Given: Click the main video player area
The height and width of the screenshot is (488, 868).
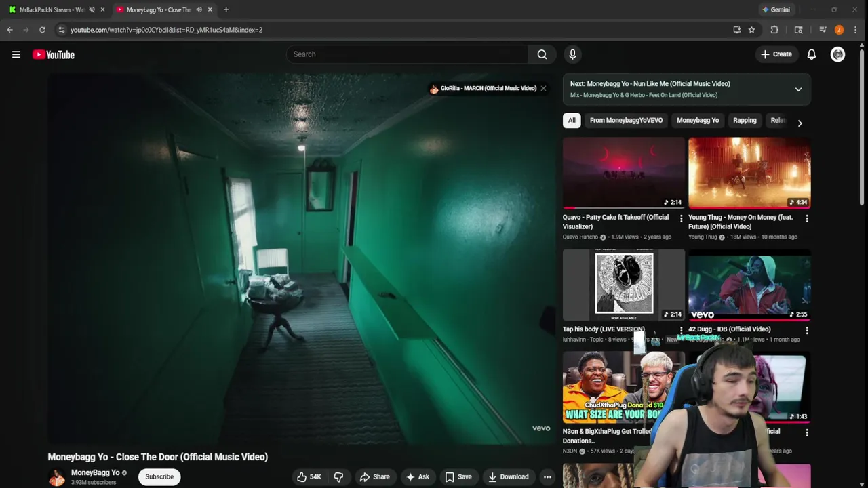Looking at the screenshot, I should pos(302,258).
